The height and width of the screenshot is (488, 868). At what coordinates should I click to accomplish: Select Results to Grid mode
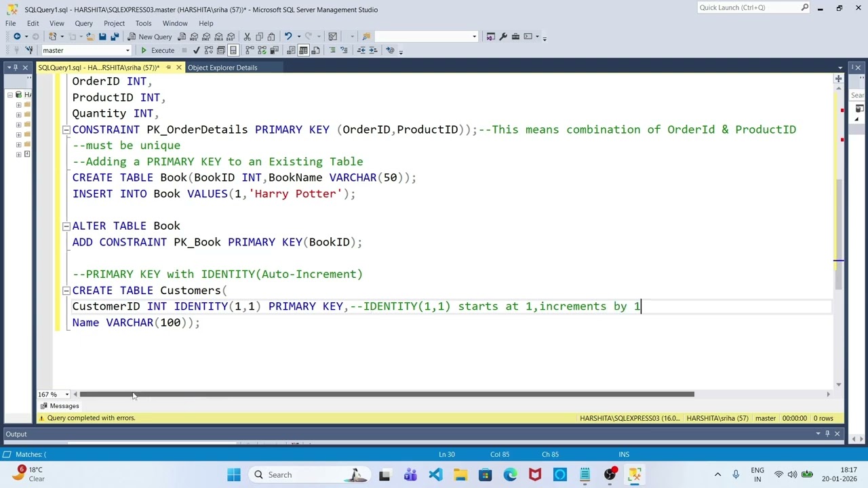pos(303,50)
